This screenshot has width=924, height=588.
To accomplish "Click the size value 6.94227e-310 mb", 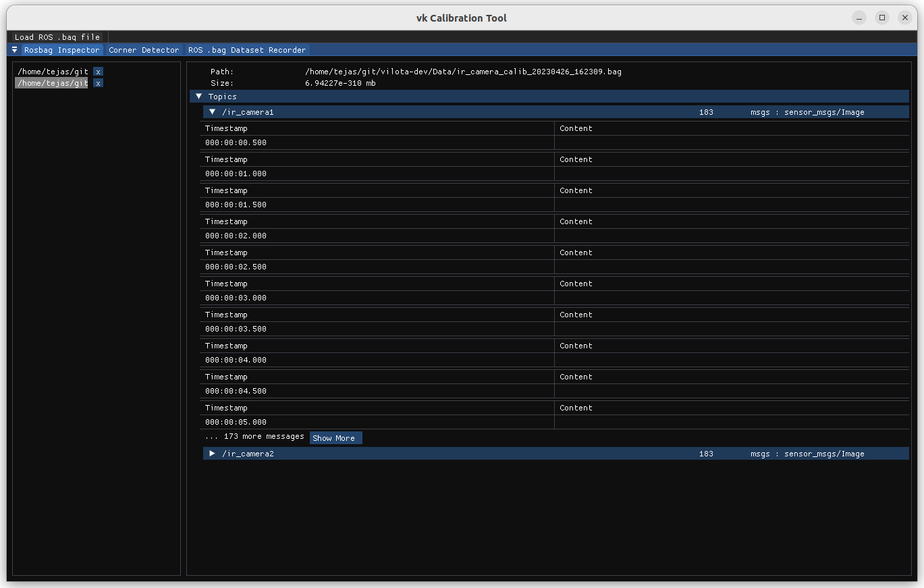I will click(x=340, y=83).
